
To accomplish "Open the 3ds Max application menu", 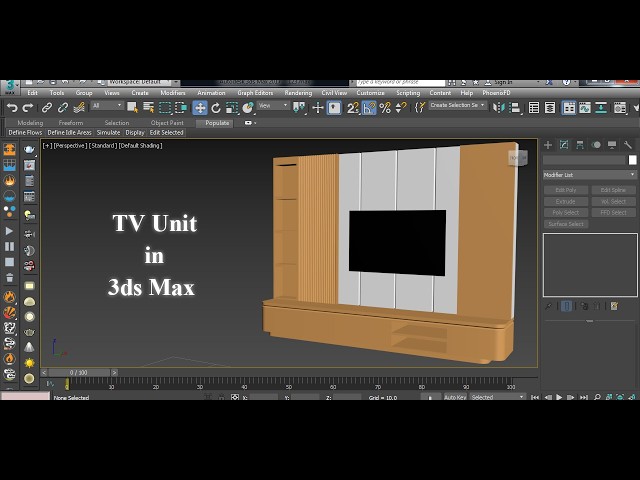I will [x=10, y=87].
